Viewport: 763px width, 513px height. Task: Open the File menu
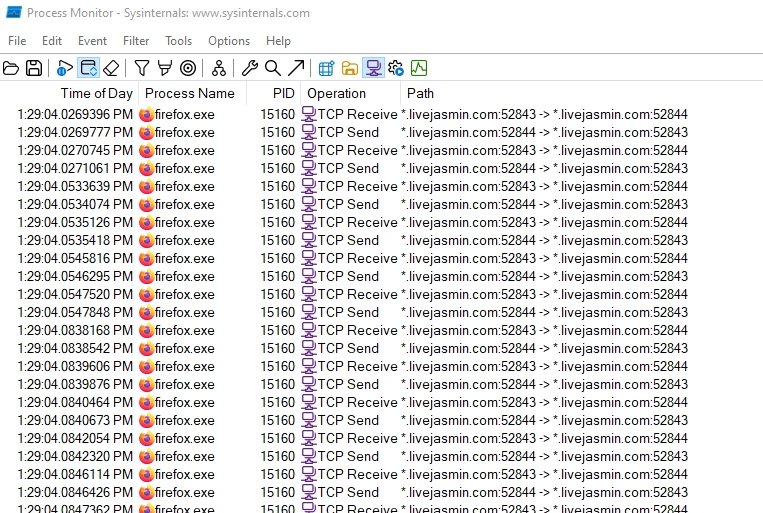(x=17, y=41)
